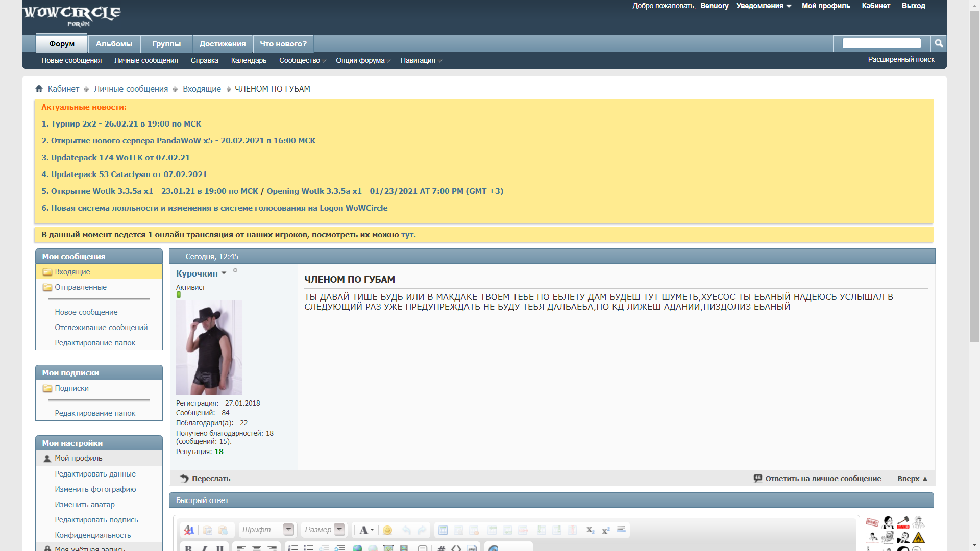Click the Переслать forward link
Image resolution: width=980 pixels, height=551 pixels.
click(x=210, y=479)
